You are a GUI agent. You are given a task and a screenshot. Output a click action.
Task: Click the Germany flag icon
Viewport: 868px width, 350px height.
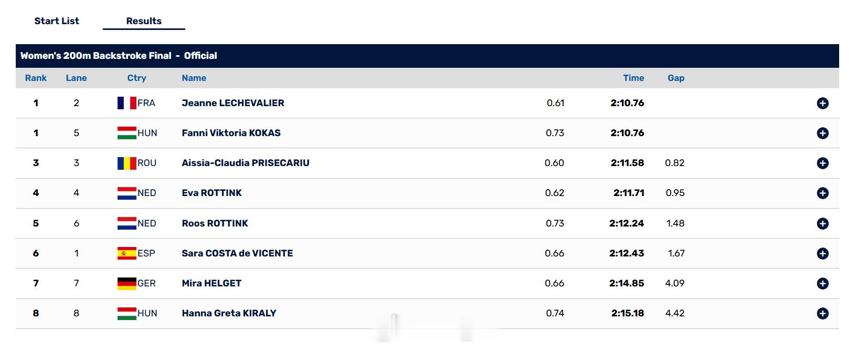127,283
